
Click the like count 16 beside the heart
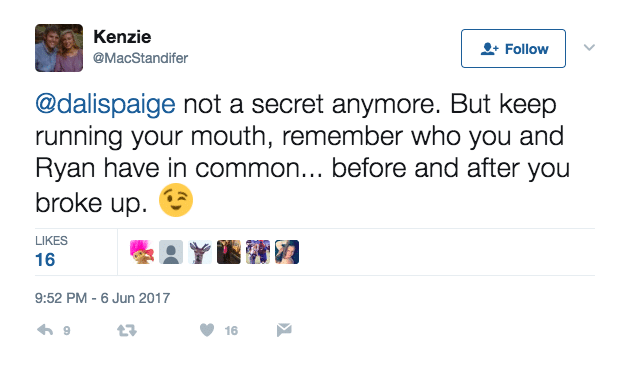coord(231,331)
